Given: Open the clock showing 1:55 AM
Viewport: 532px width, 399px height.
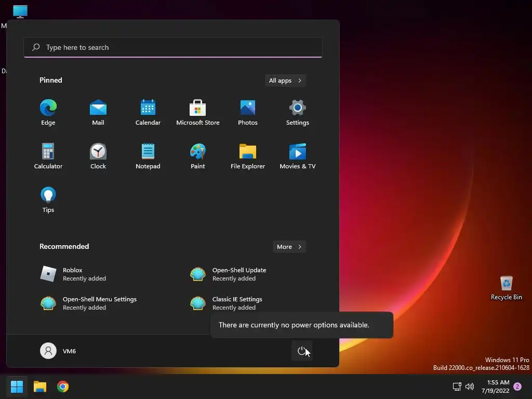Looking at the screenshot, I should pyautogui.click(x=495, y=387).
